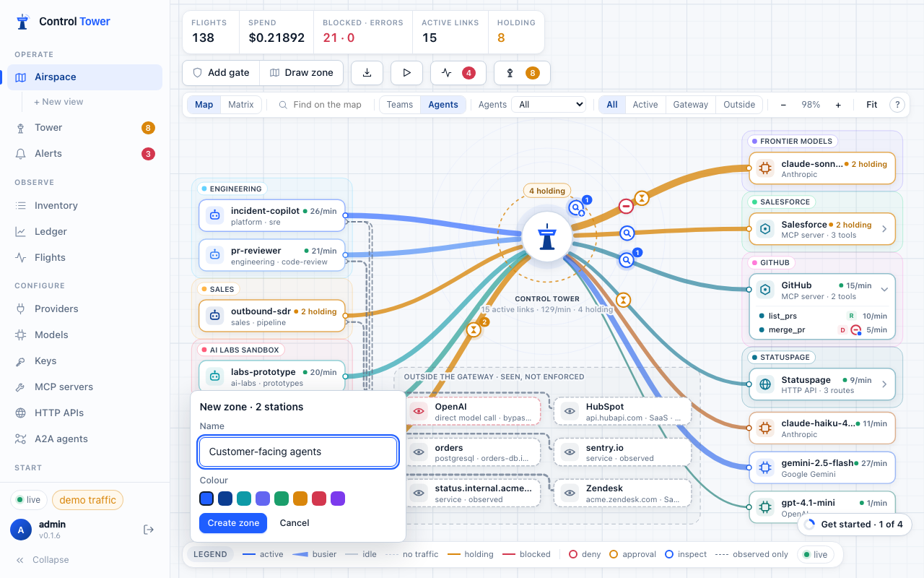
Task: Click the inspect magnifier on the Salesforce link
Action: 627,233
